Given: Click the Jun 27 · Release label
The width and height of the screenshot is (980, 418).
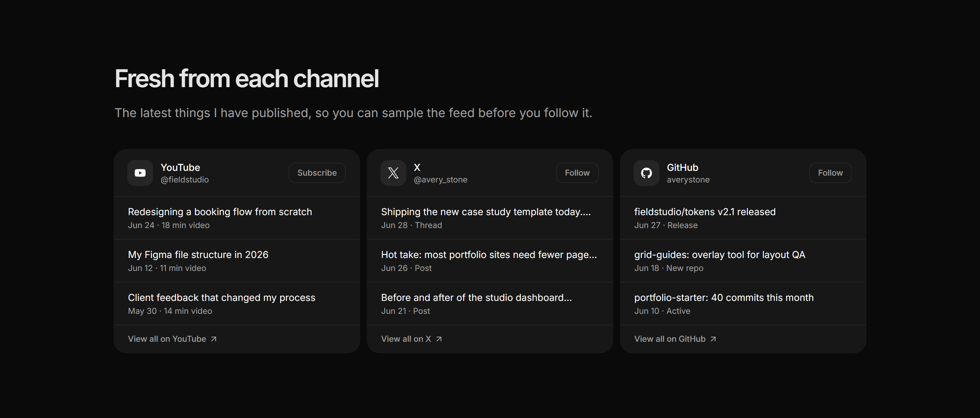Looking at the screenshot, I should point(666,225).
